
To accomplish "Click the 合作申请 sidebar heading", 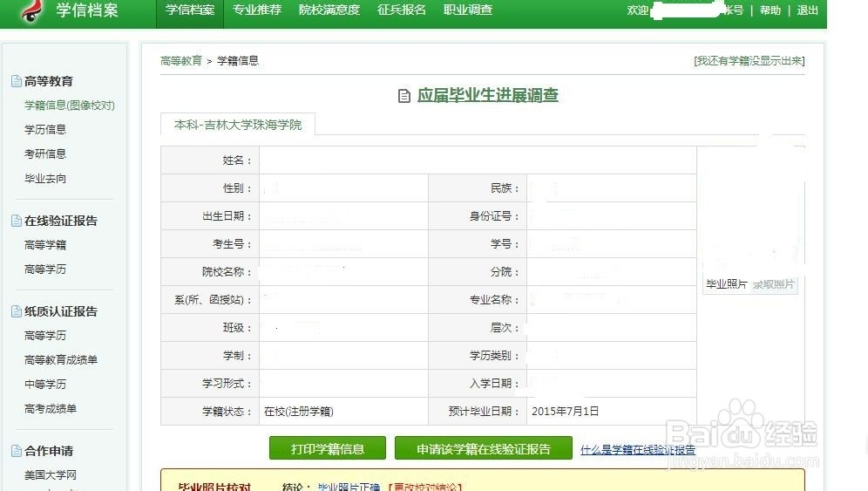I will point(49,451).
